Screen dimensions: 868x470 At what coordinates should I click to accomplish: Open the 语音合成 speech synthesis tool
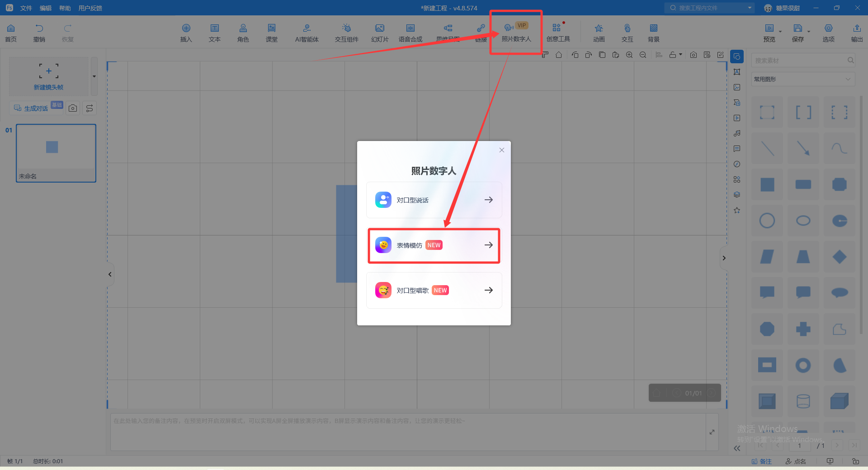(410, 33)
